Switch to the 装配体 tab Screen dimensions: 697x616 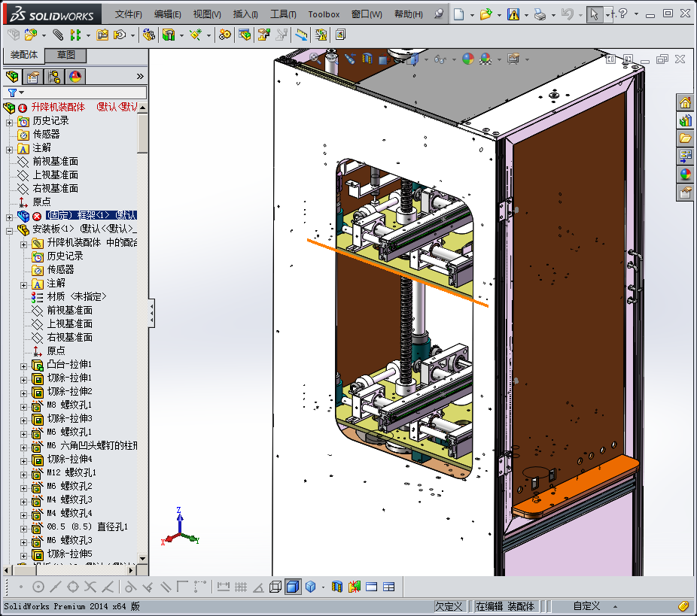(x=24, y=55)
